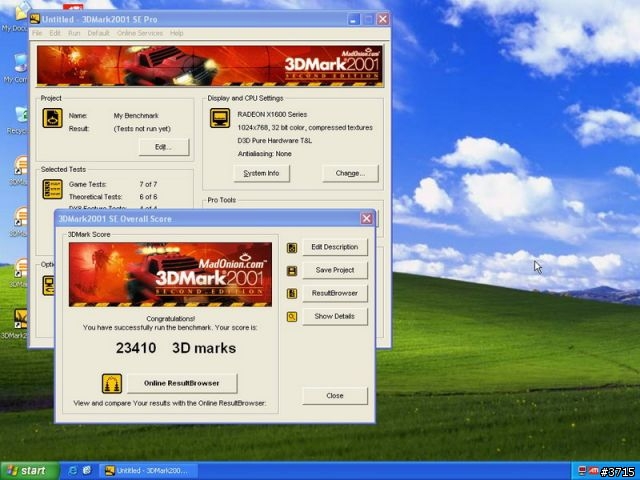Click the Antialiasing: None text
640x480 pixels.
(x=264, y=154)
